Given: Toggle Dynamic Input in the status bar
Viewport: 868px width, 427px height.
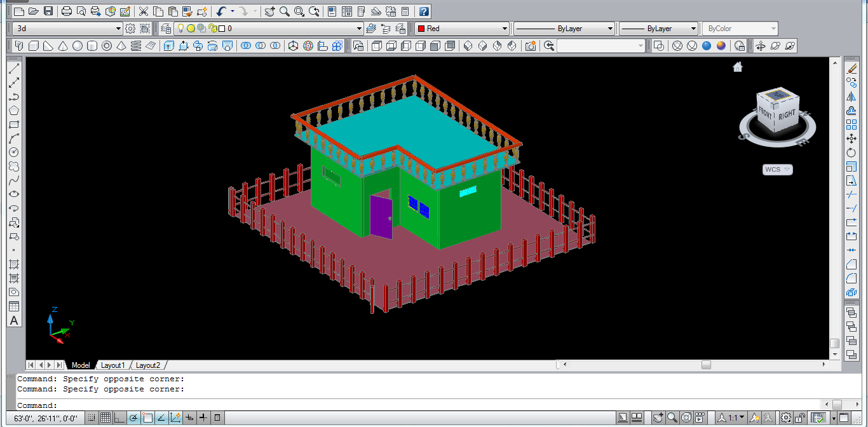Looking at the screenshot, I should (x=189, y=417).
